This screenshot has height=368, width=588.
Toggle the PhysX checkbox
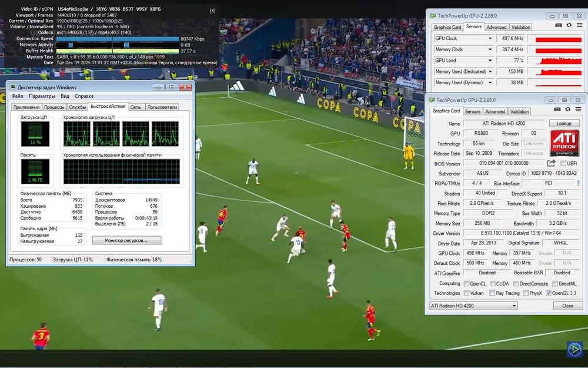click(x=526, y=293)
